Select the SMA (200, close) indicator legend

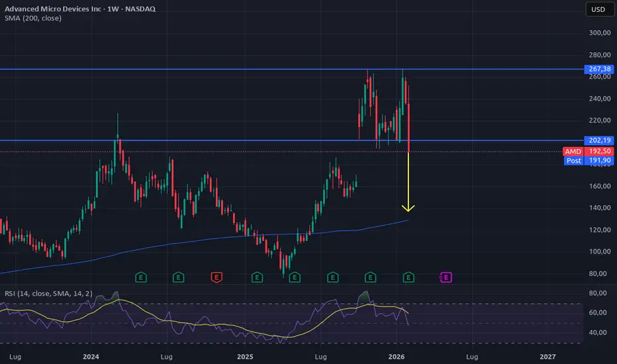pos(33,18)
